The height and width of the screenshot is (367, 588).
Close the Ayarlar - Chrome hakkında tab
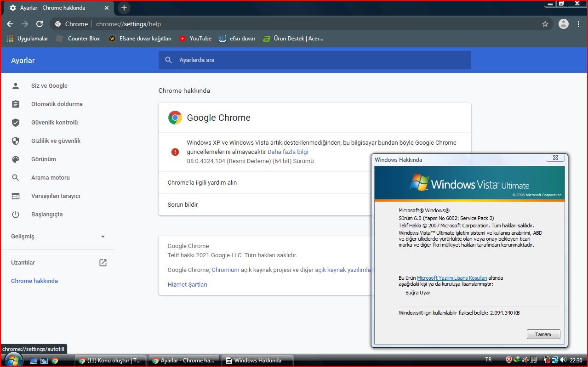(107, 8)
